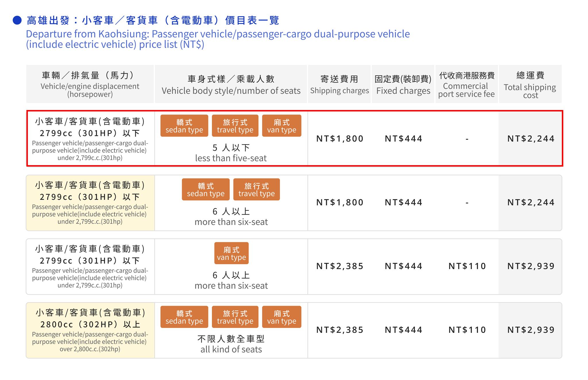Click the 'Fixed charges' column header
The height and width of the screenshot is (380, 588).
click(403, 84)
